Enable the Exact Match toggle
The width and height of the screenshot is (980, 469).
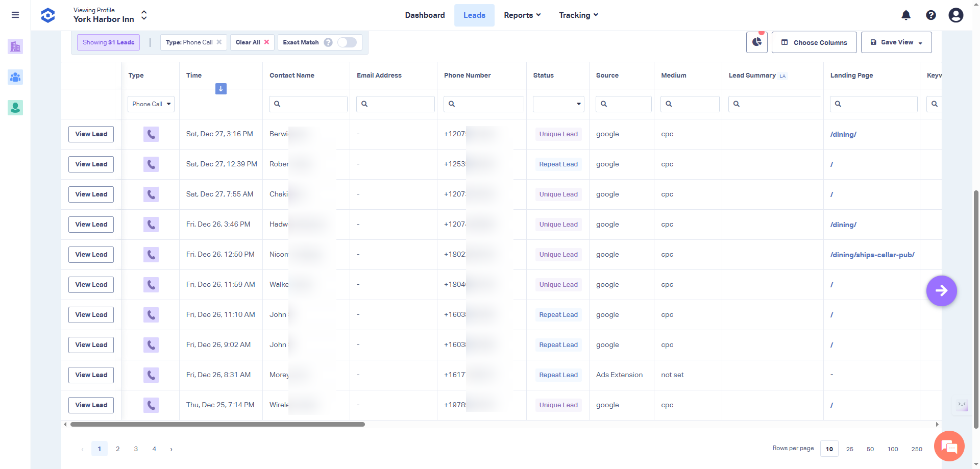[x=347, y=42]
